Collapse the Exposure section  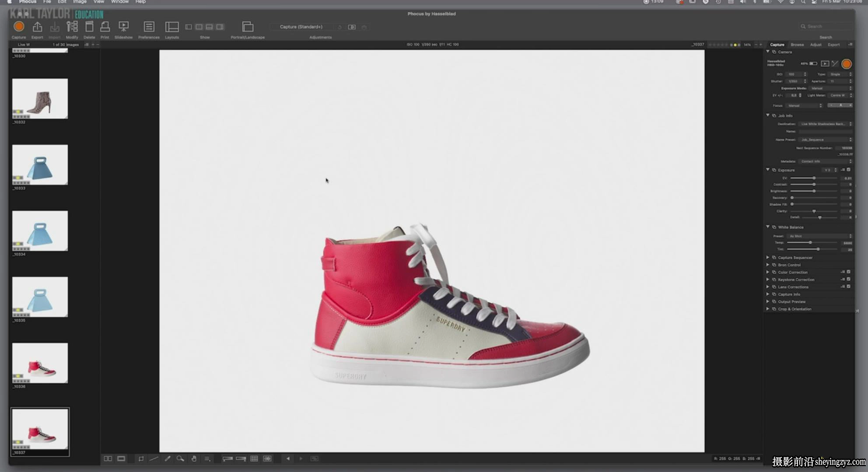(768, 170)
